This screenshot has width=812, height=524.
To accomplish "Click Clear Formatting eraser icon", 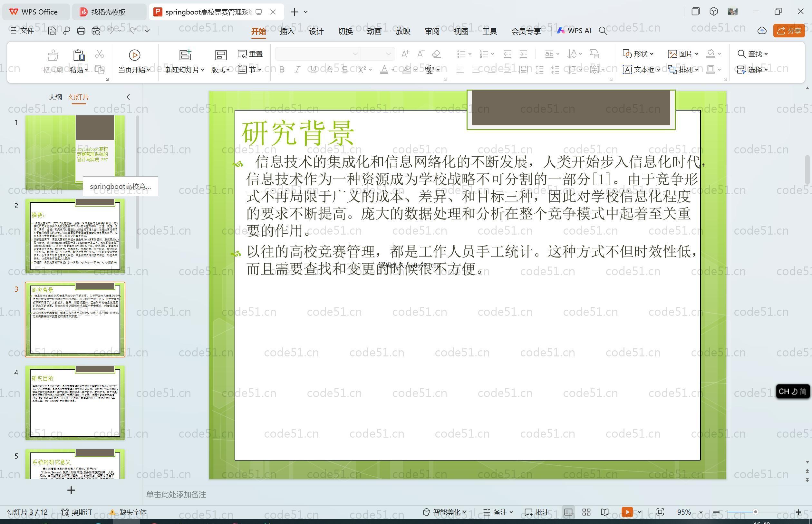I will [x=436, y=54].
